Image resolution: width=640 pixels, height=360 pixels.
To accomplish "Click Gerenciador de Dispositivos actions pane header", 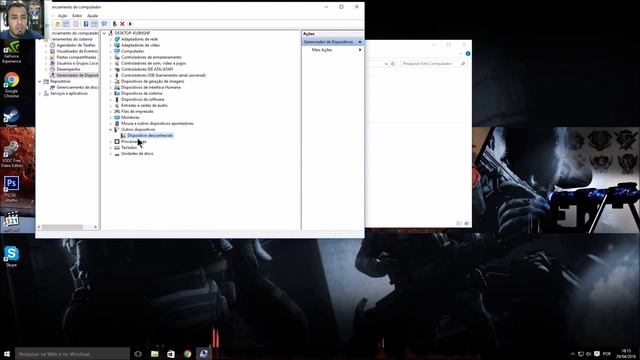I will pyautogui.click(x=332, y=42).
